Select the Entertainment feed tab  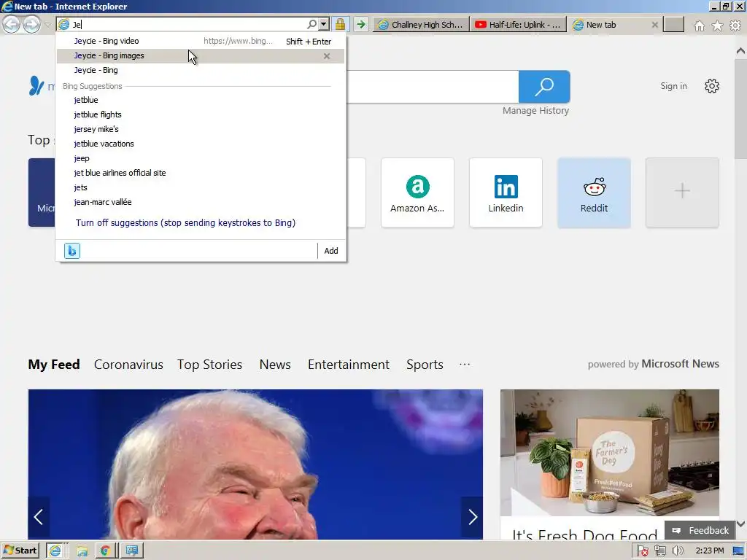click(x=349, y=365)
